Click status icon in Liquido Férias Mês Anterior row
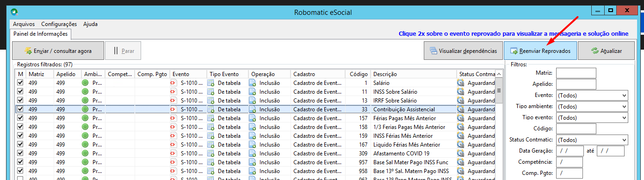 (x=461, y=144)
